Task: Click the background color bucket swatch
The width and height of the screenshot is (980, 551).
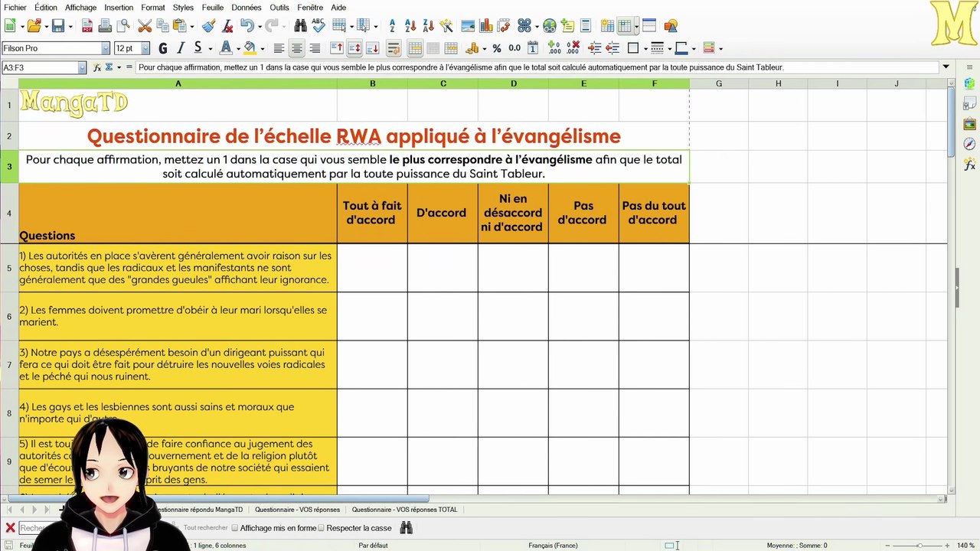Action: (250, 48)
